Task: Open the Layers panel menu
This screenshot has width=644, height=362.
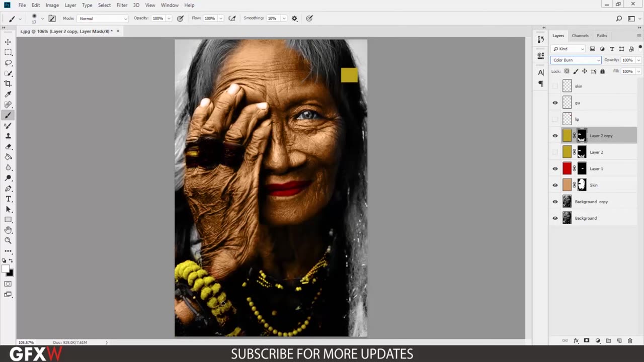Action: (x=639, y=36)
